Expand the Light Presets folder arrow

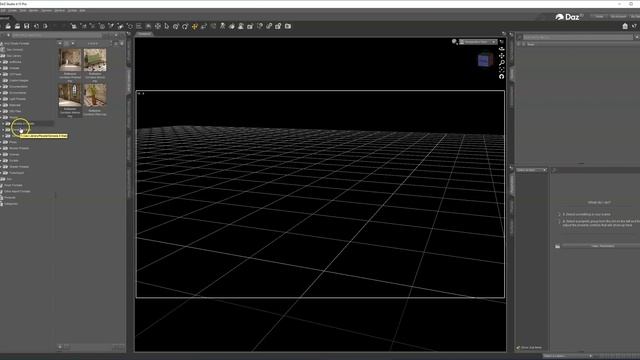(x=1, y=99)
